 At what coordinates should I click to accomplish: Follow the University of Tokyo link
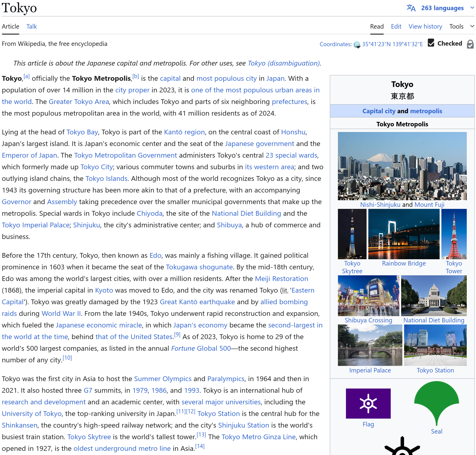click(x=32, y=414)
